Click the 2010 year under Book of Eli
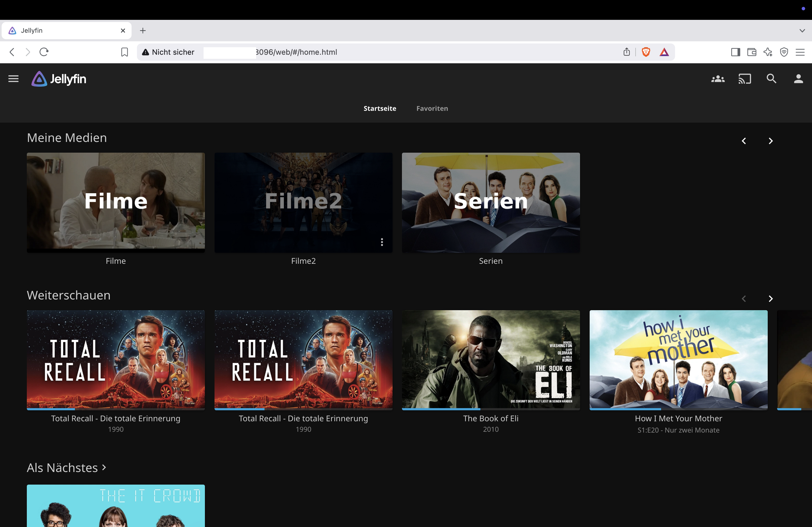Image resolution: width=812 pixels, height=527 pixels. tap(491, 429)
